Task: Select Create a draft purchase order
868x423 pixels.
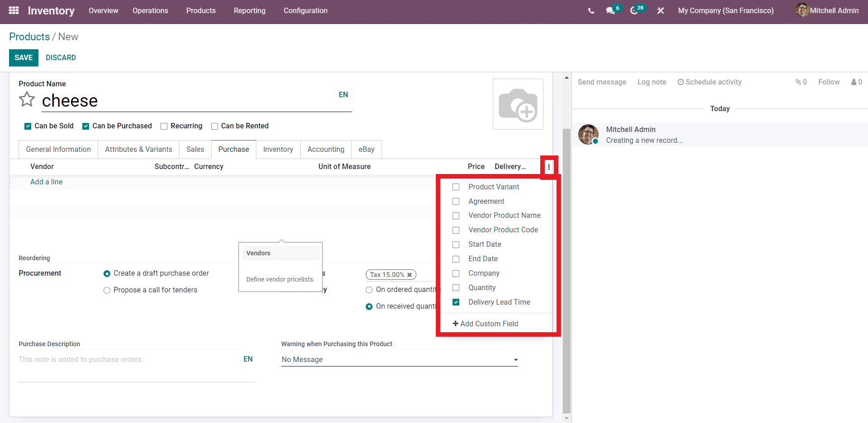Action: (x=107, y=273)
